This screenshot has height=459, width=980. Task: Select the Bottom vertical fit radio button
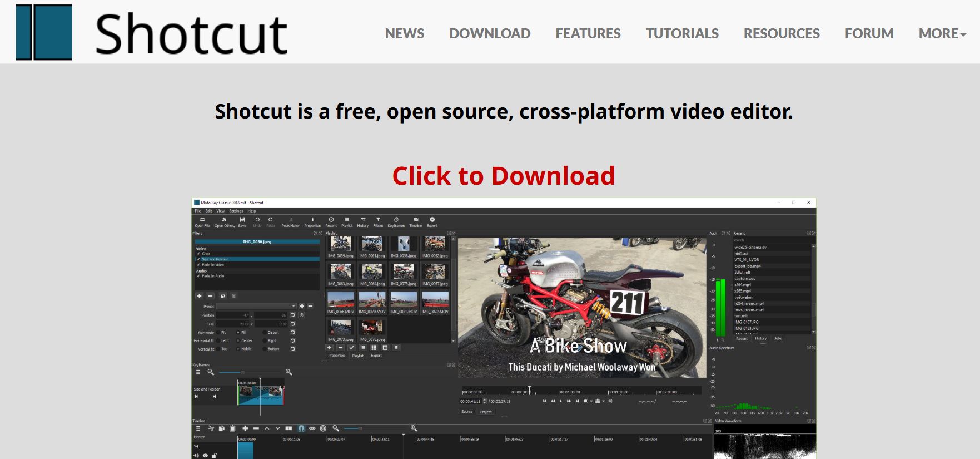[x=265, y=349]
